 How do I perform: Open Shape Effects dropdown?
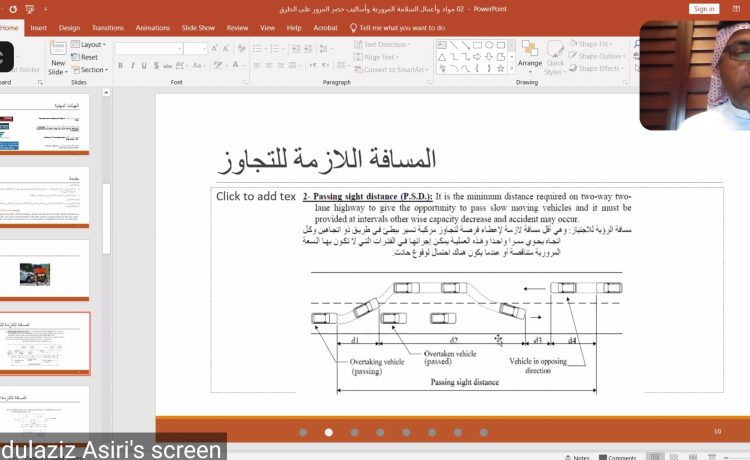[x=597, y=68]
